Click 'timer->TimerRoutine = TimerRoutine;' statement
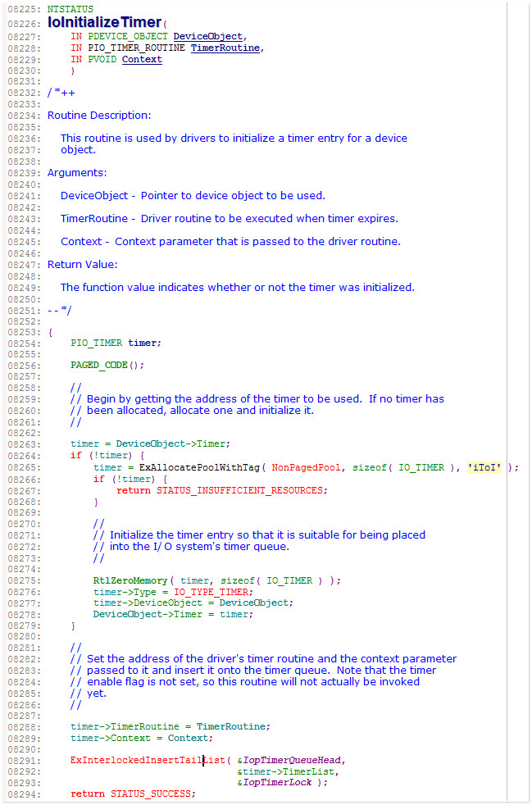Screen dimensions: 532x805 [x=171, y=726]
